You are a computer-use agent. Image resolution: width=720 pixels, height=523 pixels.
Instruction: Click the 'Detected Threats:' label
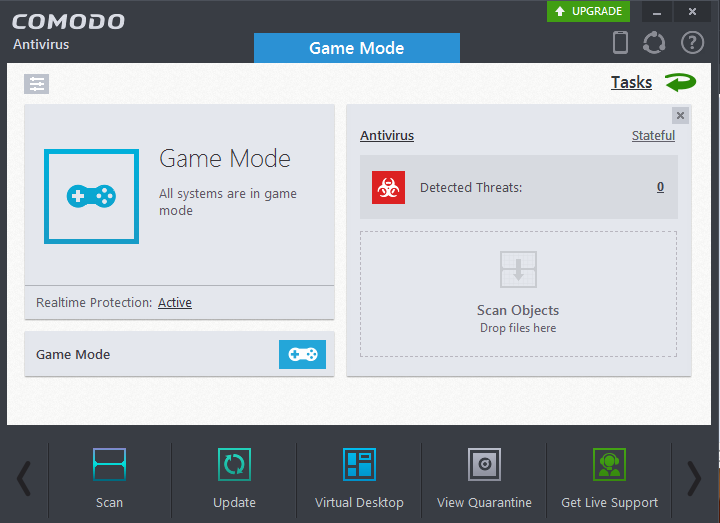pos(471,187)
